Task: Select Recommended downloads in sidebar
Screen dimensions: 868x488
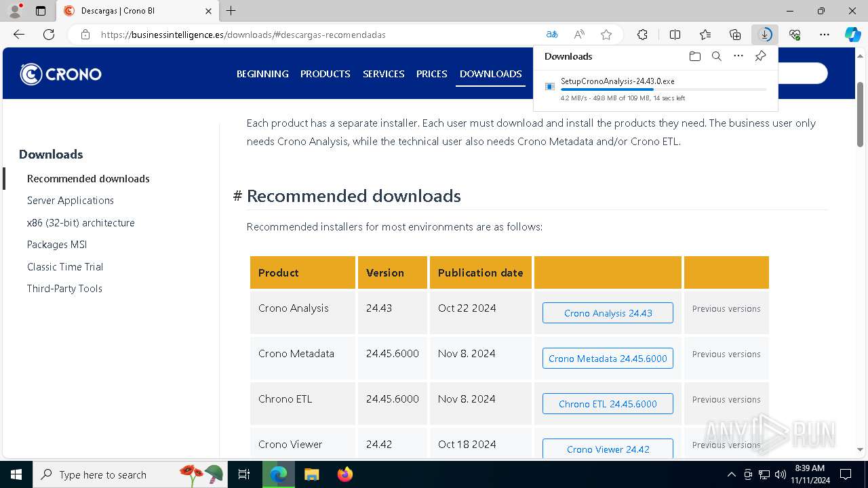Action: [88, 179]
